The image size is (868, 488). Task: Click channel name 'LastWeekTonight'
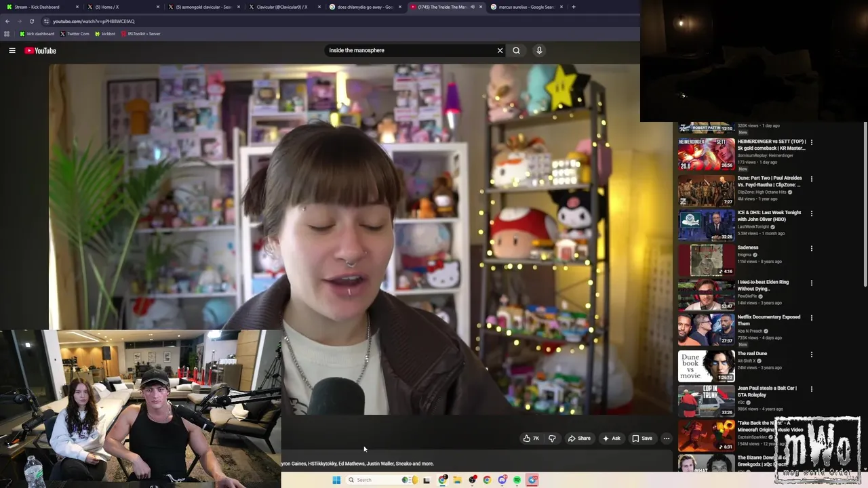point(753,226)
